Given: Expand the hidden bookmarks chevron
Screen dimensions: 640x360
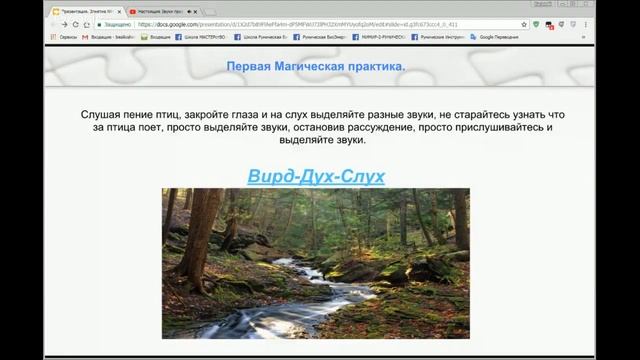Looking at the screenshot, I should coord(583,37).
